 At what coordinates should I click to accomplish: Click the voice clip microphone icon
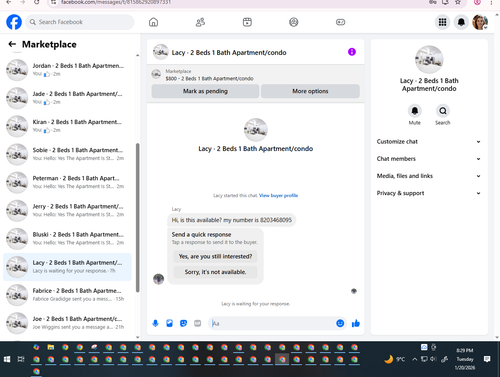pos(155,323)
